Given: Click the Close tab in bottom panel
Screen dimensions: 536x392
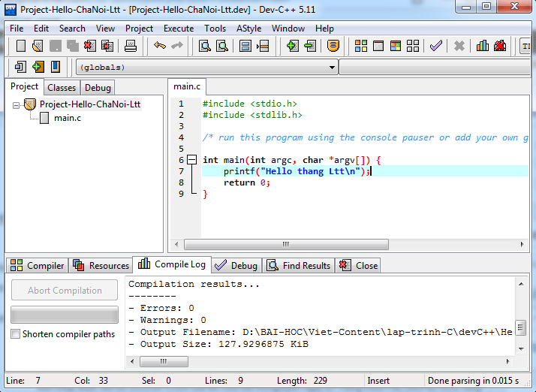Looking at the screenshot, I should (x=358, y=265).
